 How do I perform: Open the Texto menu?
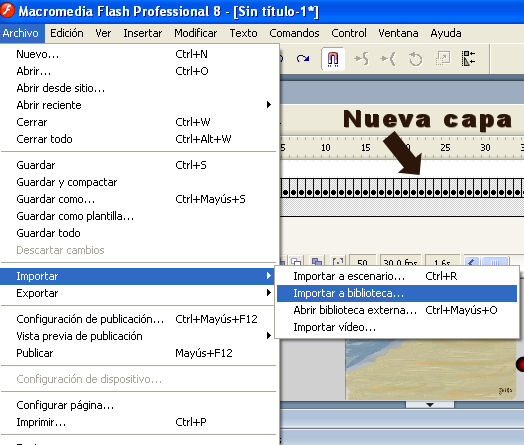pos(243,33)
